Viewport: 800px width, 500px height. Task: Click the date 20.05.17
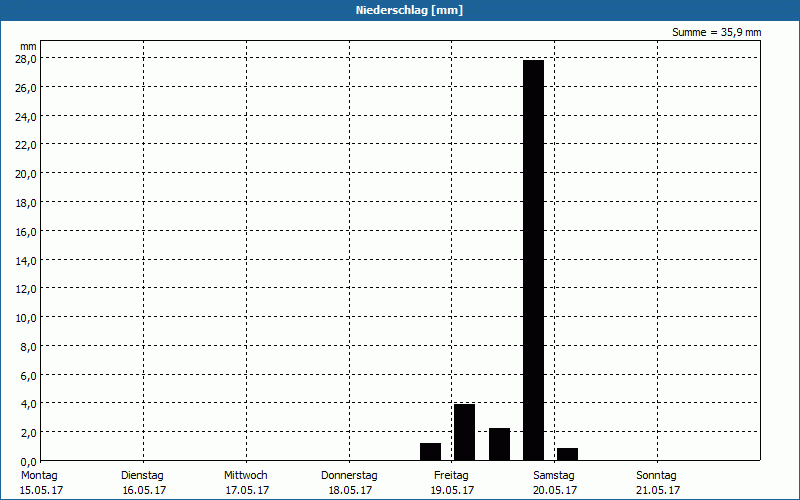click(555, 490)
